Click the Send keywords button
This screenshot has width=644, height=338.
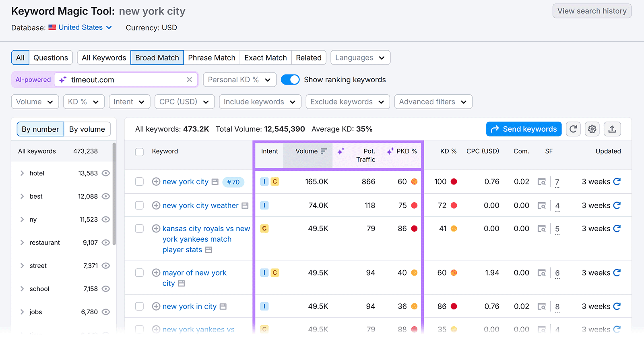tap(524, 129)
